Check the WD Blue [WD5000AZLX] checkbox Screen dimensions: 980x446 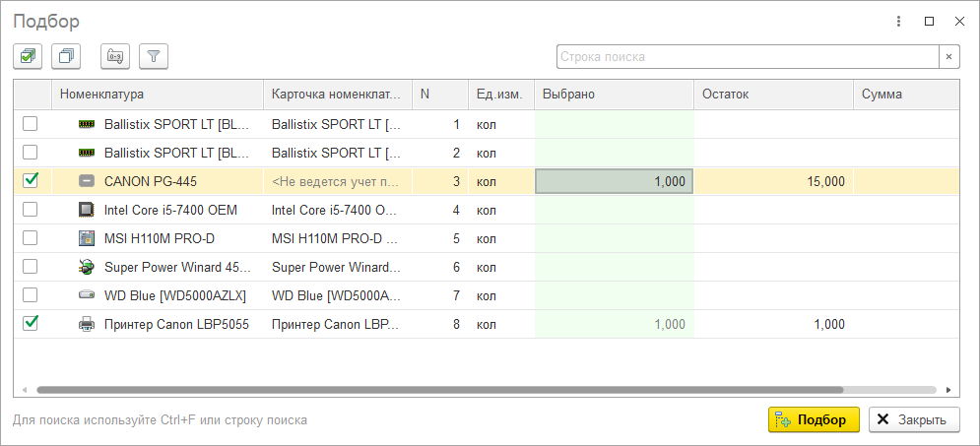pos(31,294)
